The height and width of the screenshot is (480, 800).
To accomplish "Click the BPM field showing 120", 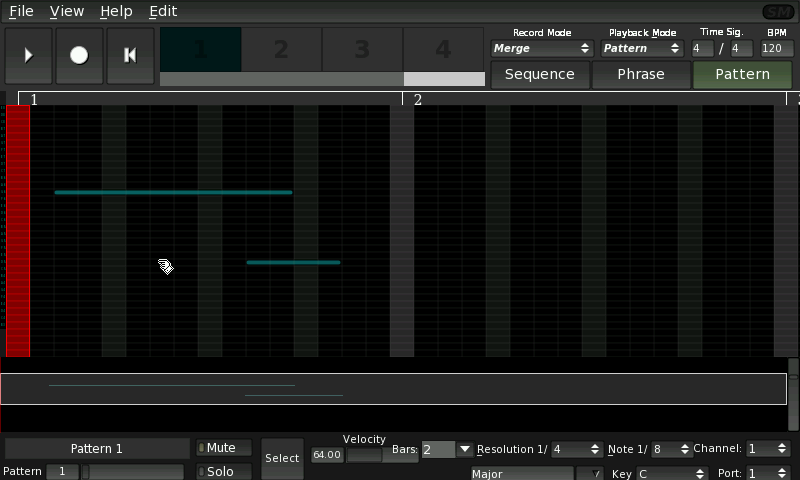I will 777,48.
